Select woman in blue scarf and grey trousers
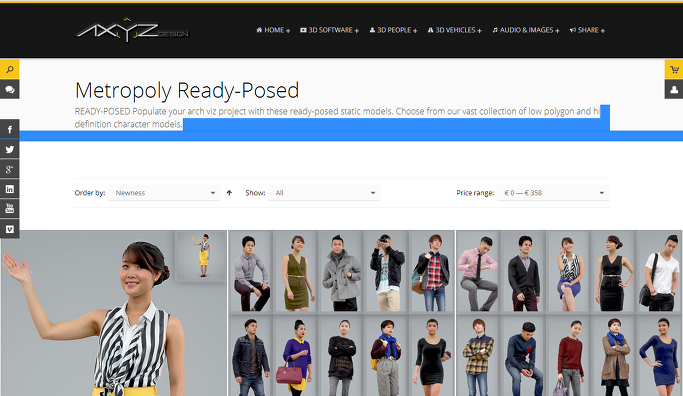The image size is (683, 396). (x=387, y=355)
